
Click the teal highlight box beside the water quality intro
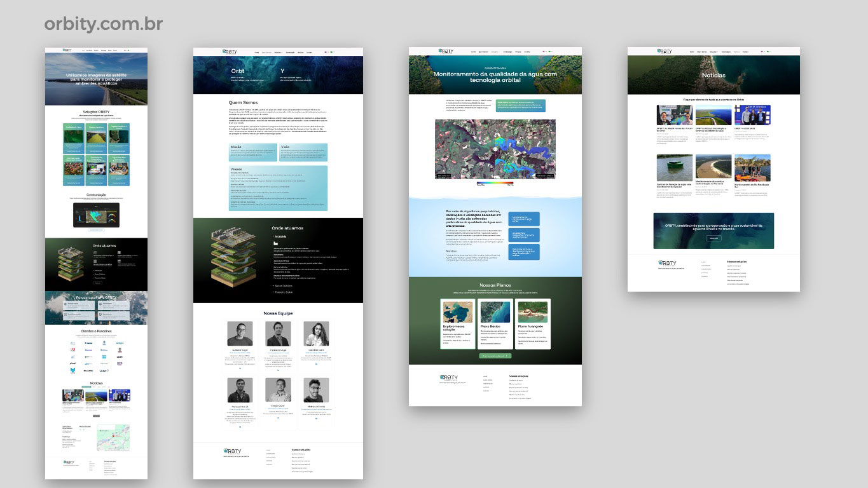pos(520,105)
